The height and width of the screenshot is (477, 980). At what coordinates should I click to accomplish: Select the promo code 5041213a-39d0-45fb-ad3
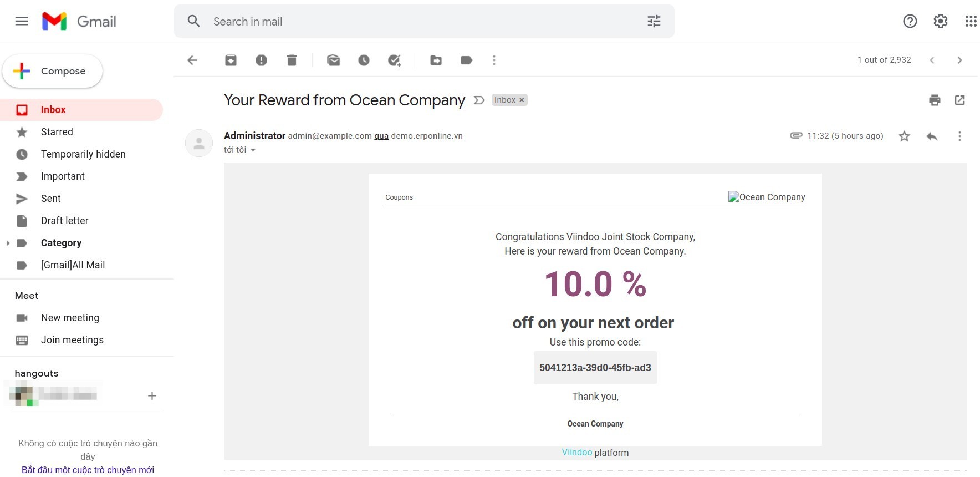coord(595,368)
